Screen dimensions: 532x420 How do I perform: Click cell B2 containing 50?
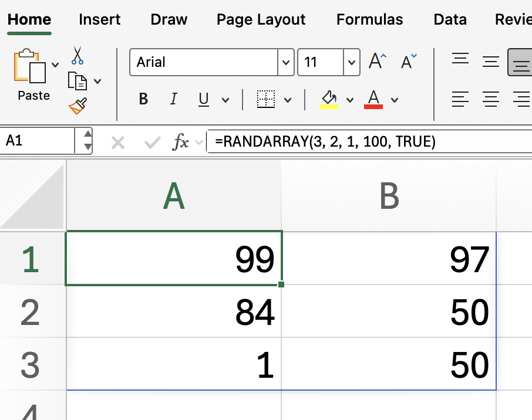[x=389, y=311]
